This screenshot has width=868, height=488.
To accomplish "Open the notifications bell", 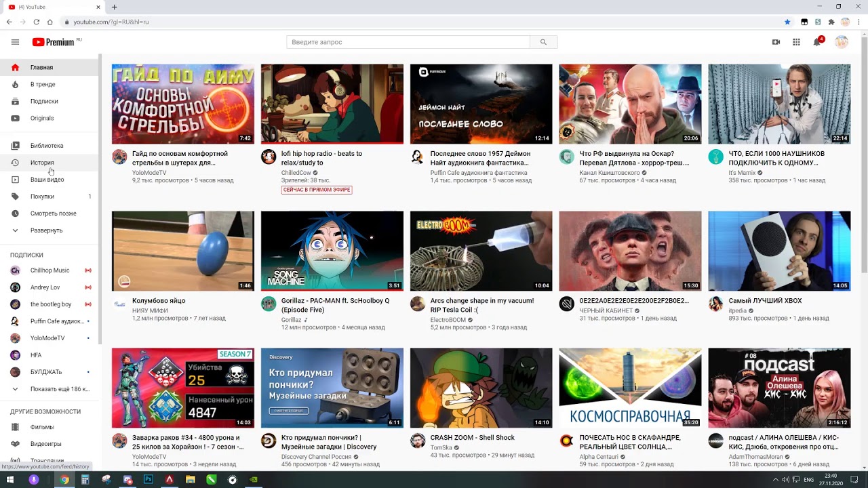I will (x=817, y=42).
